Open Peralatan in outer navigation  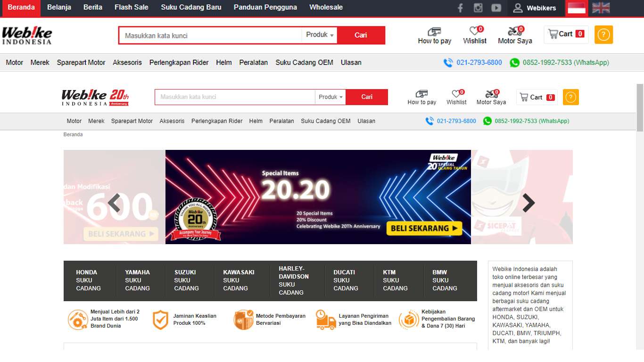click(253, 62)
